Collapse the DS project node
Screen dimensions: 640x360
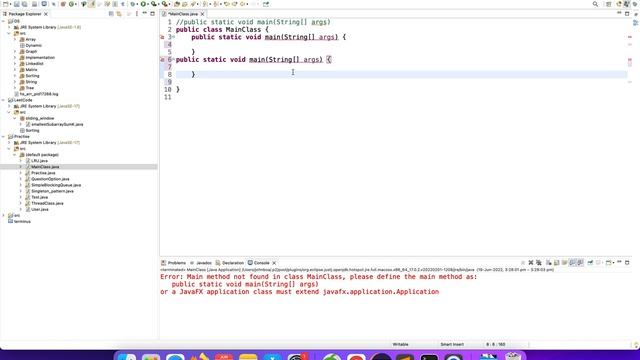4,21
